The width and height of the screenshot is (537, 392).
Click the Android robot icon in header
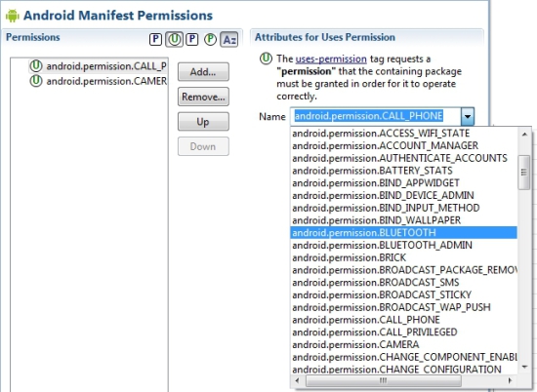click(x=13, y=16)
